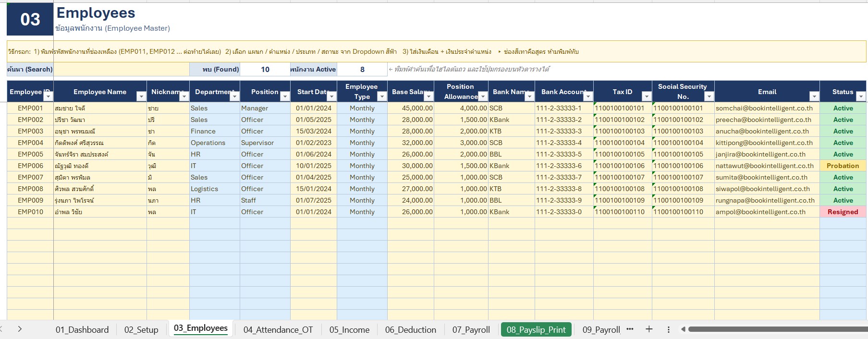
Task: Select the 03_Employees sheet tab
Action: 201,328
